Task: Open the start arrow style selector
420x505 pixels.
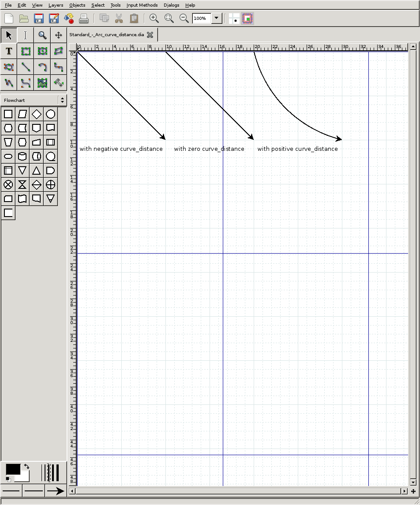Action: point(11,491)
